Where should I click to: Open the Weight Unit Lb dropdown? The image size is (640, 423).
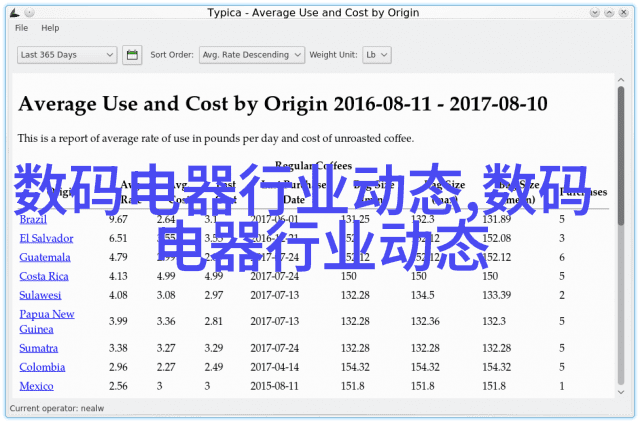click(376, 55)
